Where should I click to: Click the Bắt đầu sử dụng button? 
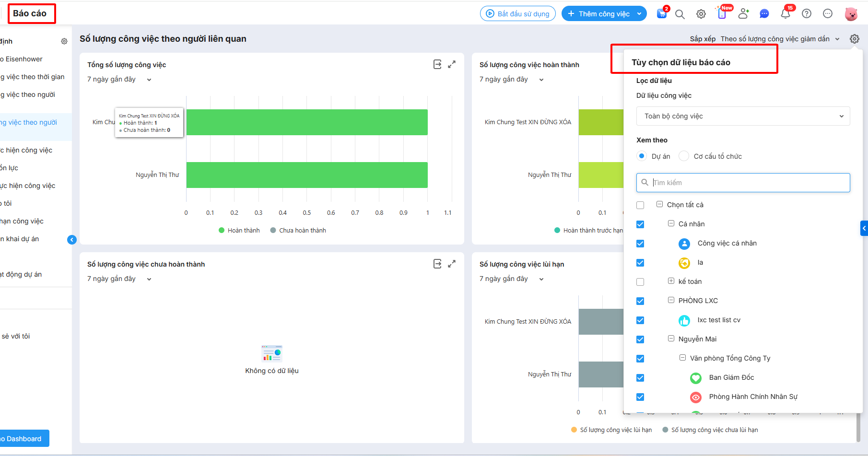click(518, 14)
